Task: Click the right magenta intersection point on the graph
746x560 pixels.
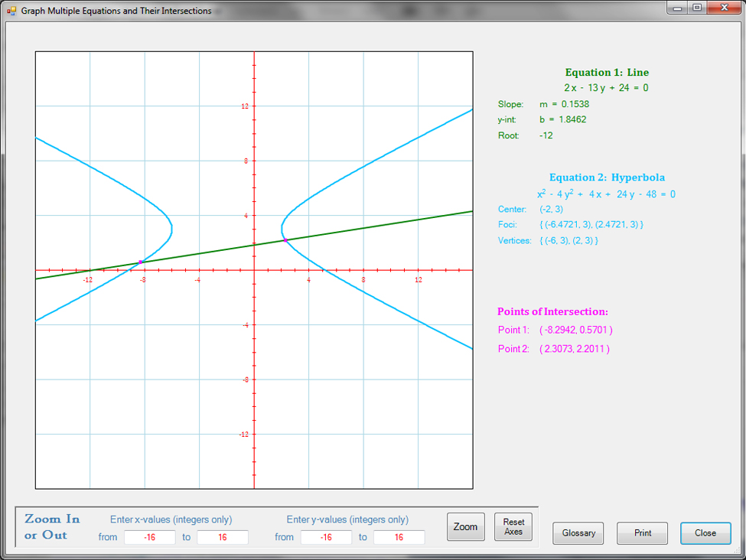Action: coord(285,240)
